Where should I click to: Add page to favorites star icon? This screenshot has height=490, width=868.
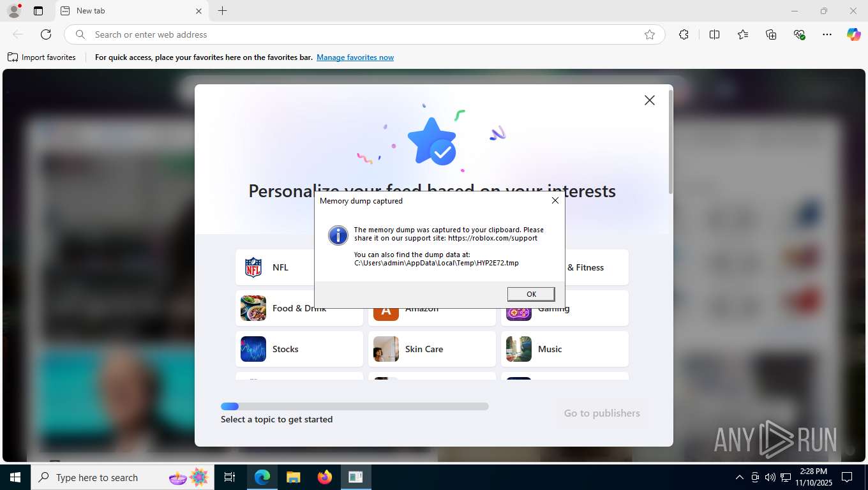650,34
